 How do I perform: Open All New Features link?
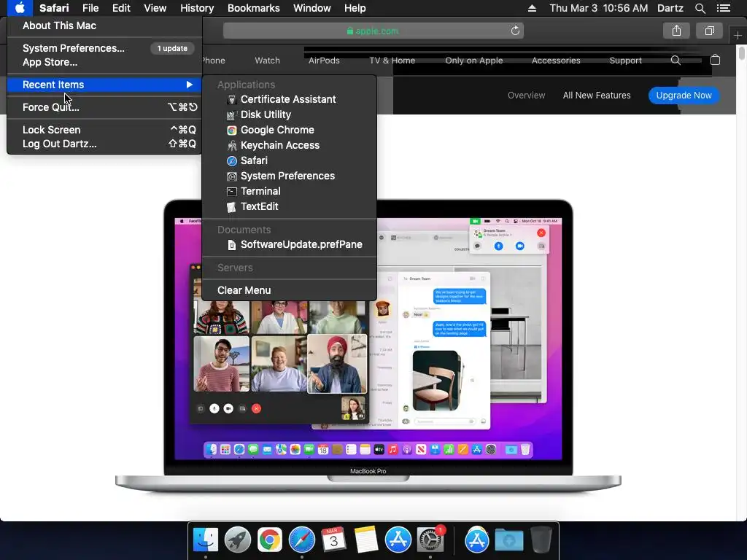coord(597,96)
